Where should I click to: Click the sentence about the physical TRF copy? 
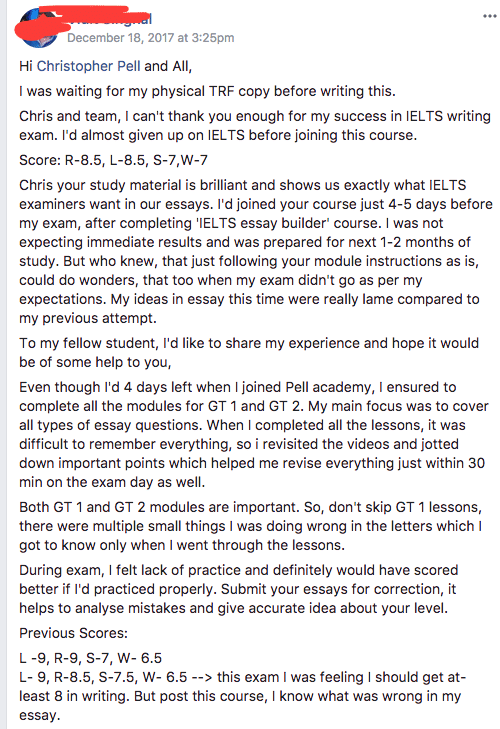tap(207, 91)
